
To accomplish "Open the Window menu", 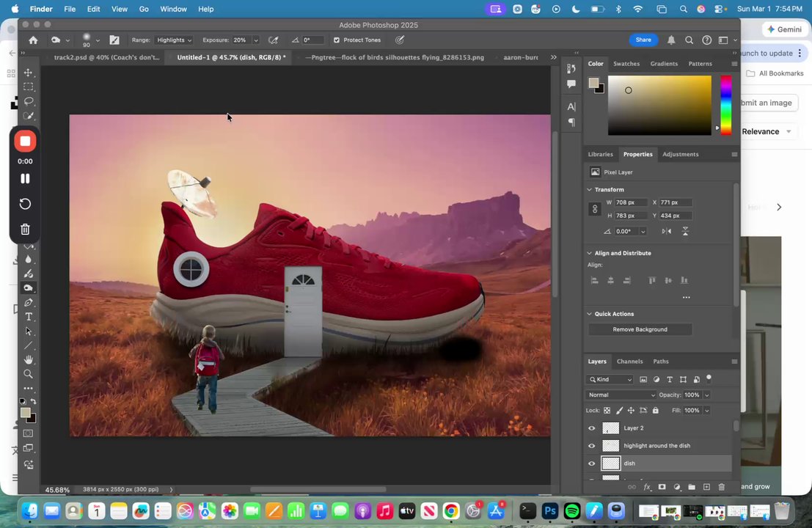I will click(x=173, y=9).
